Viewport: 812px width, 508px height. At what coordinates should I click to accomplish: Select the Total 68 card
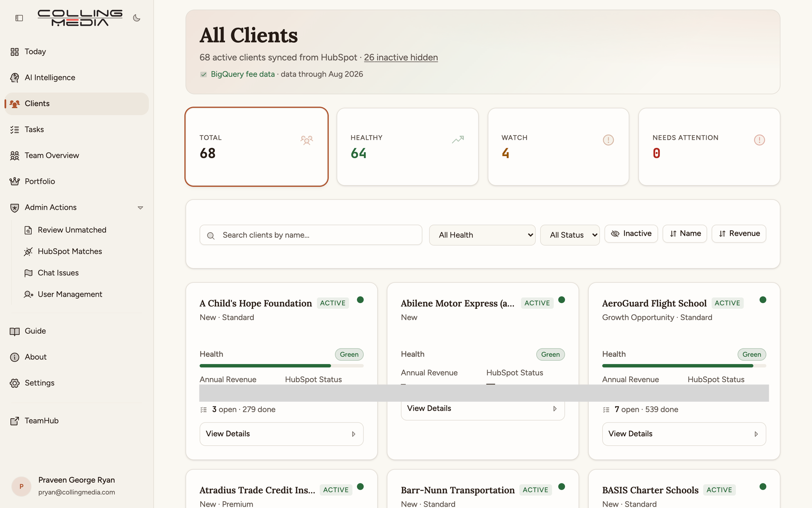[x=256, y=147]
